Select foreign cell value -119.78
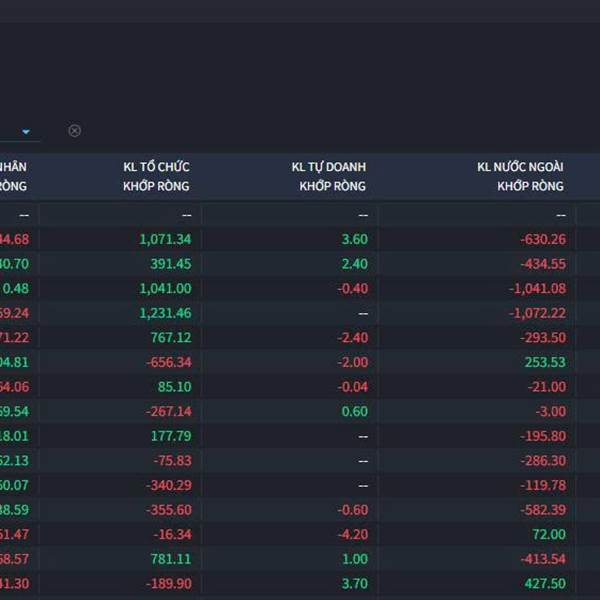This screenshot has width=600, height=600. click(x=543, y=485)
